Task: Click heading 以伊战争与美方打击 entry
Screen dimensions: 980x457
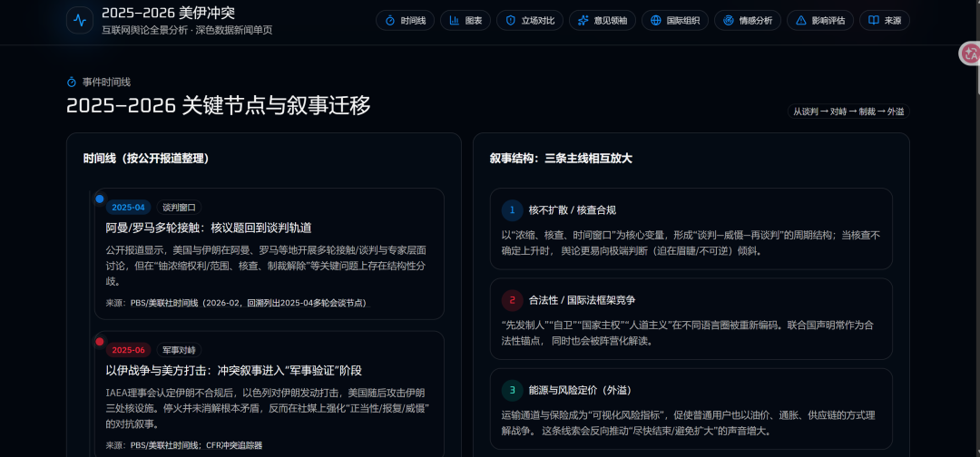Action: point(234,370)
